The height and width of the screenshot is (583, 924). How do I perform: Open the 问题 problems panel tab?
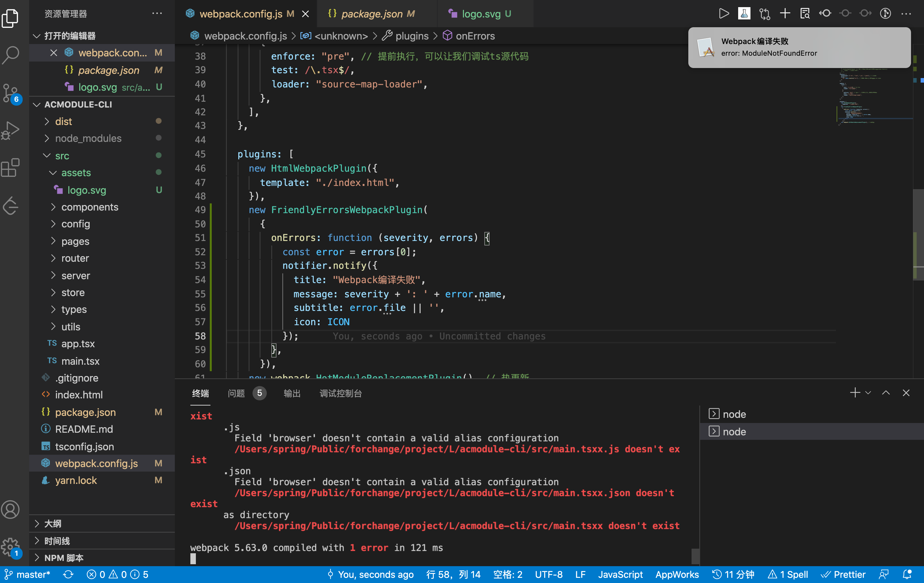[246, 393]
